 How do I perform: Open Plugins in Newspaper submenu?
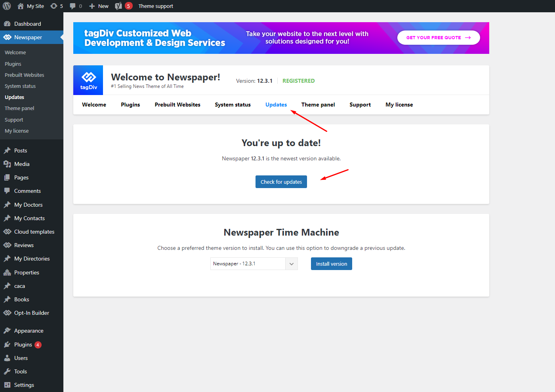click(13, 64)
